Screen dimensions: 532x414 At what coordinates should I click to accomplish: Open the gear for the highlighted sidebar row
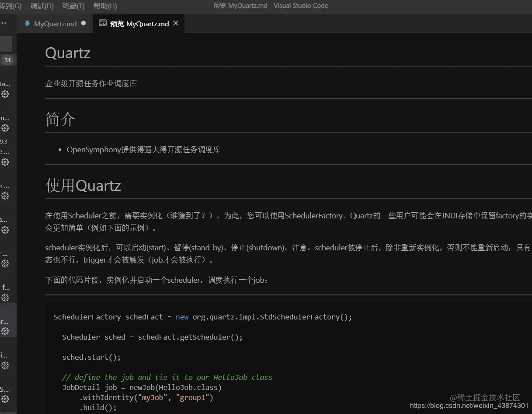pyautogui.click(x=5, y=331)
